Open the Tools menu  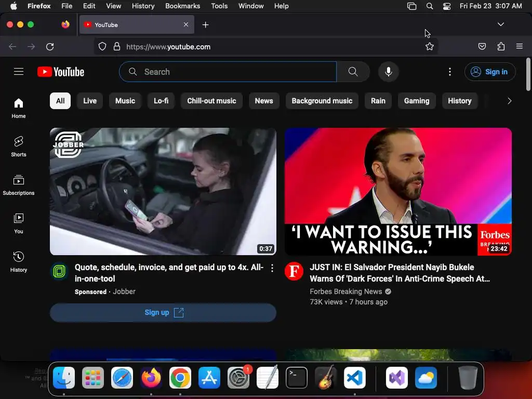tap(219, 6)
